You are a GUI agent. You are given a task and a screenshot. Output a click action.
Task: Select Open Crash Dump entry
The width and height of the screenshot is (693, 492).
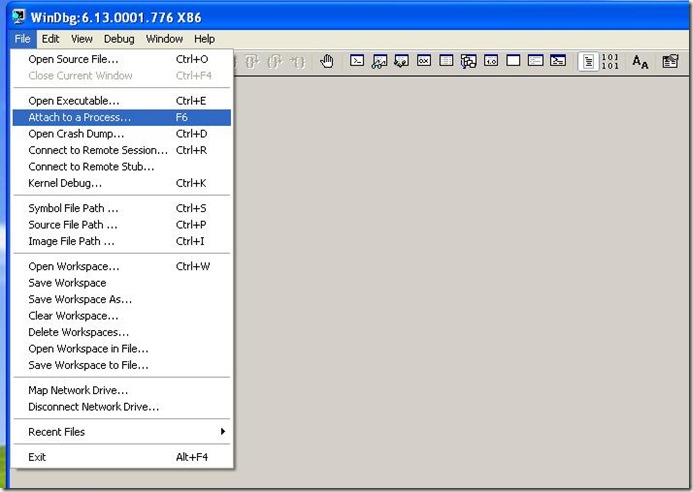pyautogui.click(x=122, y=133)
